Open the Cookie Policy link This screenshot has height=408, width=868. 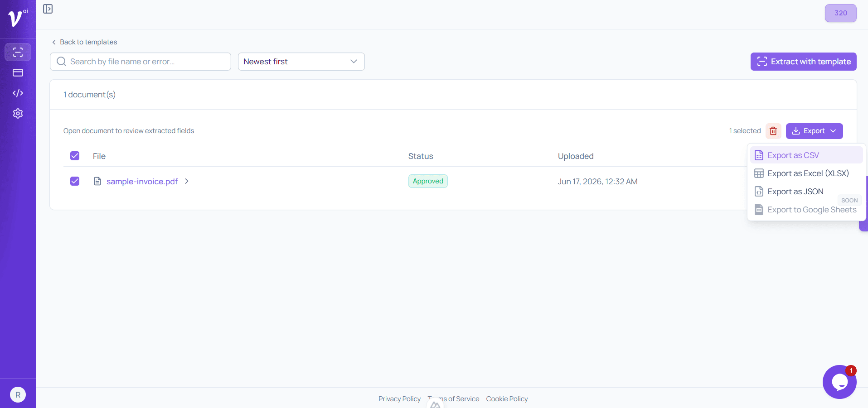pos(507,399)
